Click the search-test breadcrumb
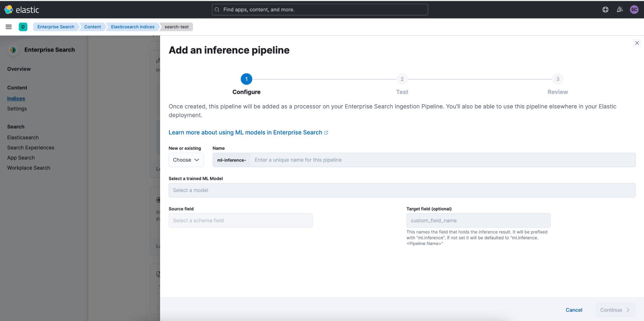Image resolution: width=644 pixels, height=321 pixels. [177, 27]
